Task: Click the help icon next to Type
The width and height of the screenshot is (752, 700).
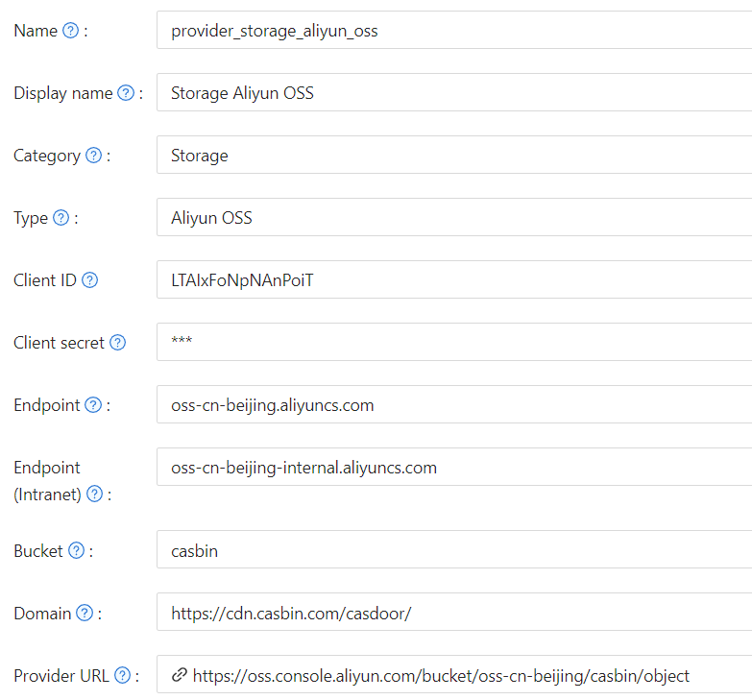Action: [61, 218]
